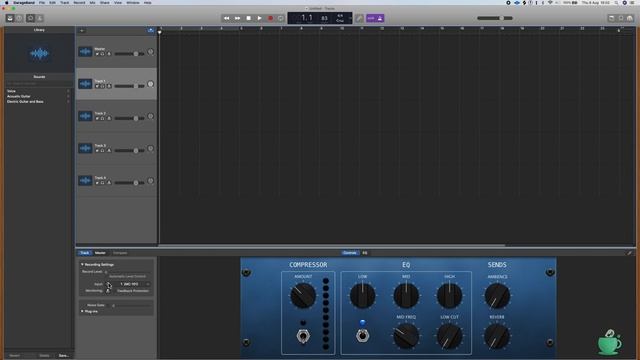
Task: Expand the Plug-ins section
Action: click(x=82, y=311)
